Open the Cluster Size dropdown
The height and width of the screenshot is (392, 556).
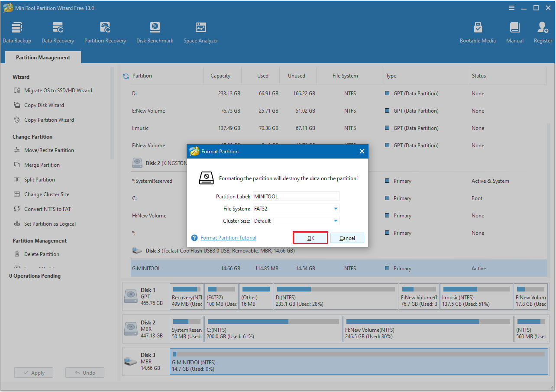[x=296, y=220]
